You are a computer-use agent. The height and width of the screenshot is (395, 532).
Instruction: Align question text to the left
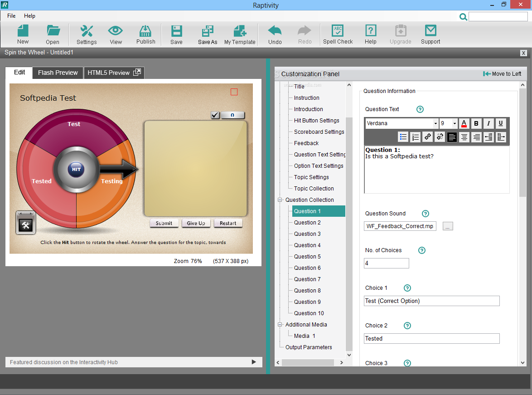click(x=452, y=137)
